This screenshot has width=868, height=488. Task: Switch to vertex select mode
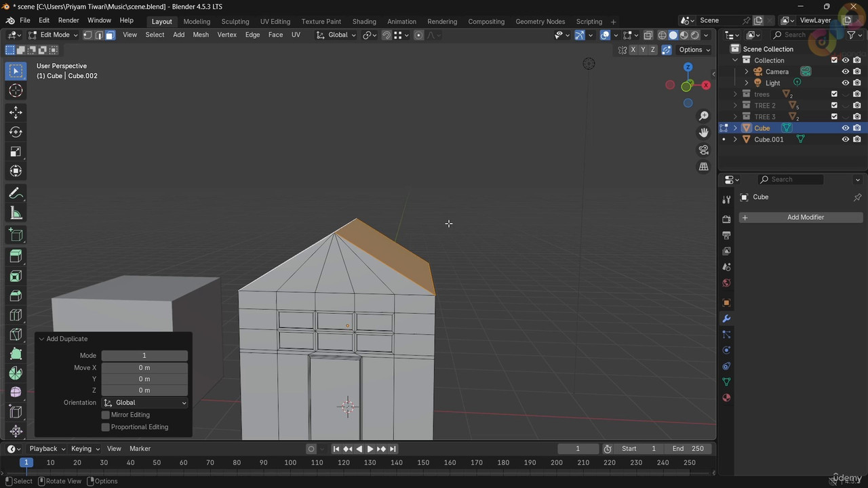click(x=87, y=35)
